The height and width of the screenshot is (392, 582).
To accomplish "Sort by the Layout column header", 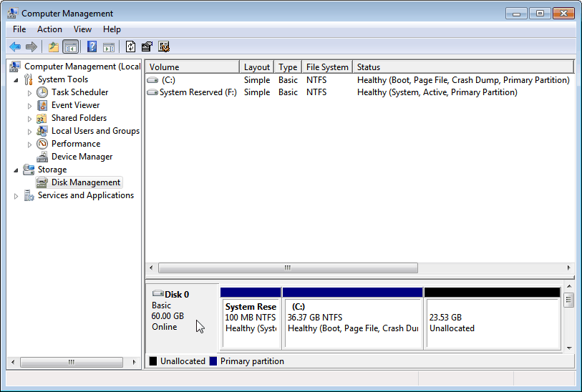I will pos(257,67).
